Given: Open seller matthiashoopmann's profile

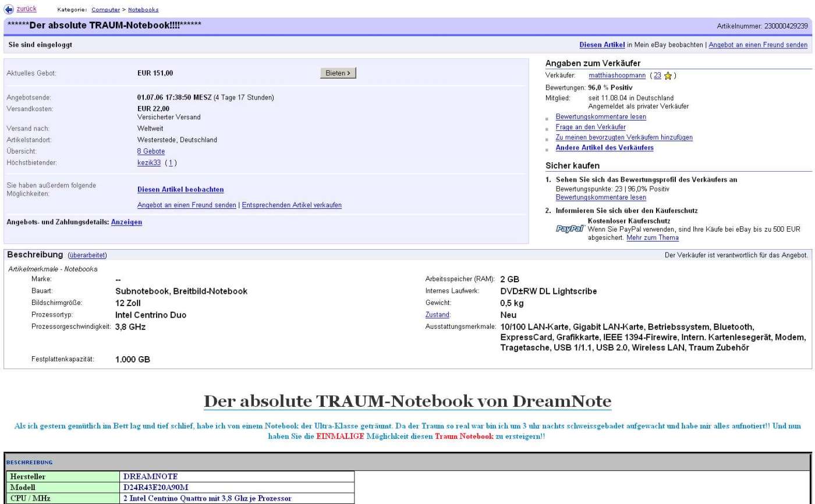Looking at the screenshot, I should tap(616, 76).
